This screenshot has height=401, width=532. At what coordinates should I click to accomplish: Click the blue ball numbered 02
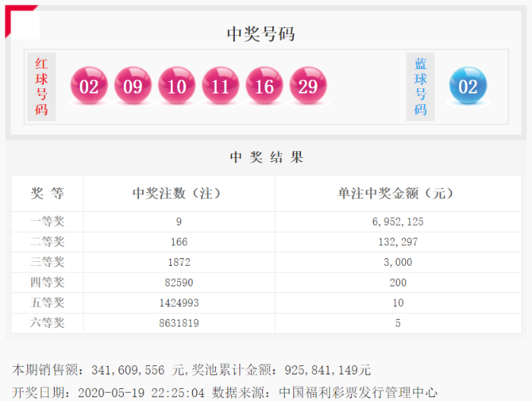468,87
